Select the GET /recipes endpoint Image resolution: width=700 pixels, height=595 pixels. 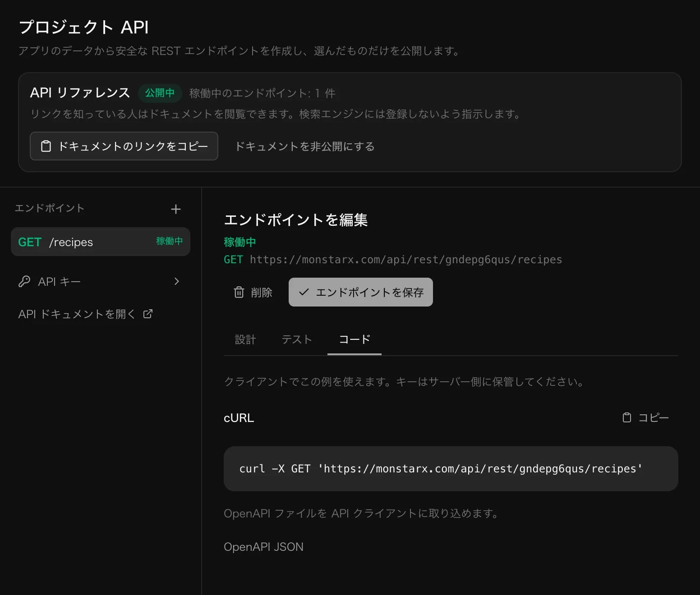pyautogui.click(x=101, y=242)
